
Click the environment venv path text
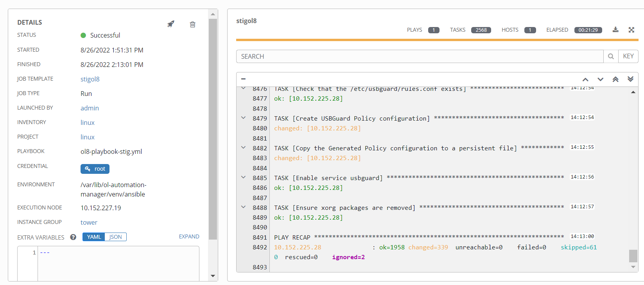pos(113,189)
